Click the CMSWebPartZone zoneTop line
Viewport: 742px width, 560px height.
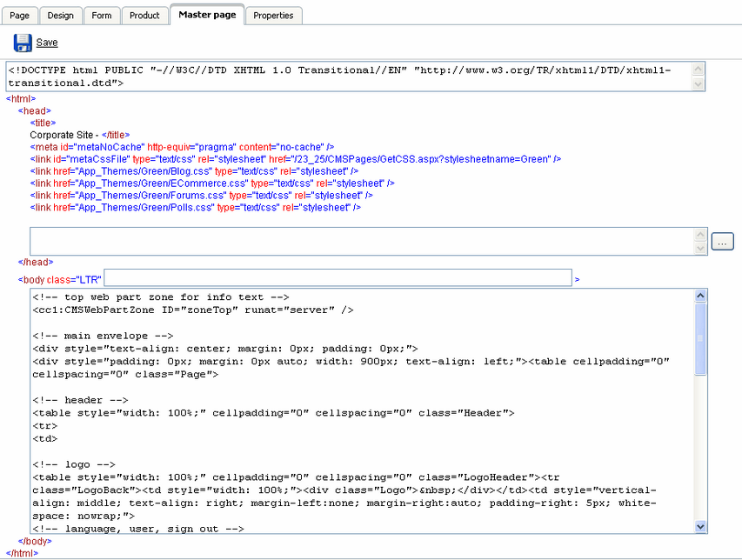click(x=193, y=310)
